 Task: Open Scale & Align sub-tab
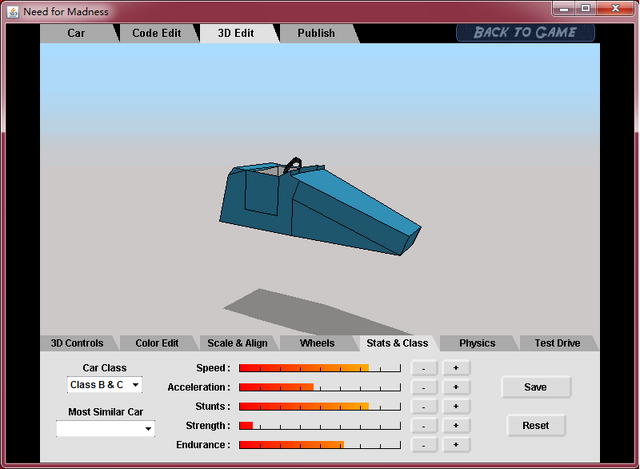pos(237,343)
